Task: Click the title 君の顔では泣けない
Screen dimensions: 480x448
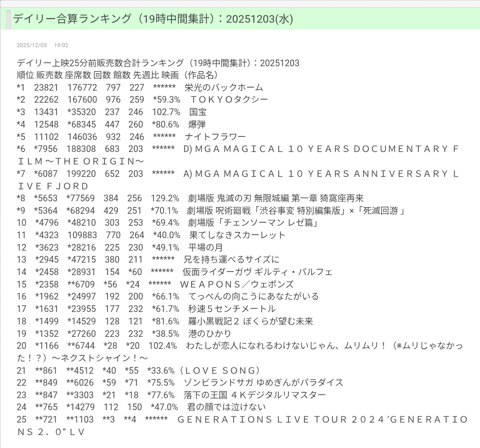Action: [x=226, y=407]
